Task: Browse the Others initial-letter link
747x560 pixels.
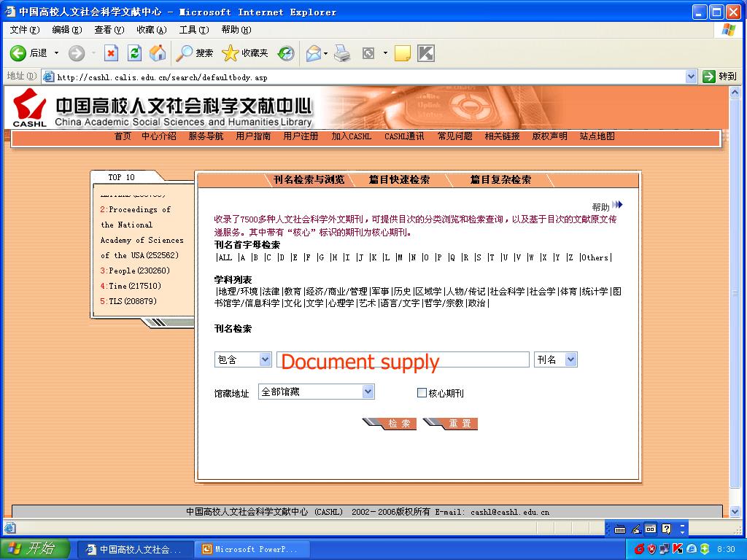Action: (595, 257)
